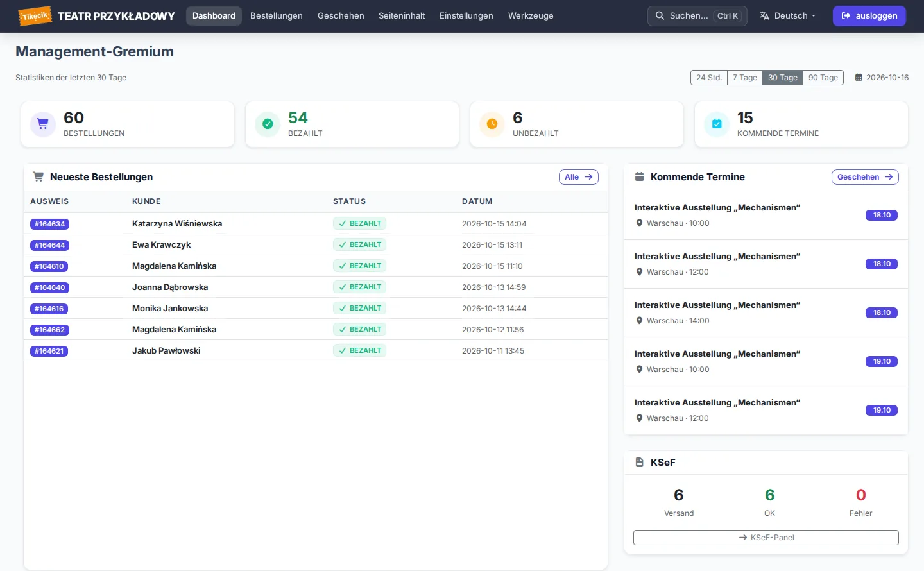
Task: Select the 90 Tage range option
Action: pos(823,78)
